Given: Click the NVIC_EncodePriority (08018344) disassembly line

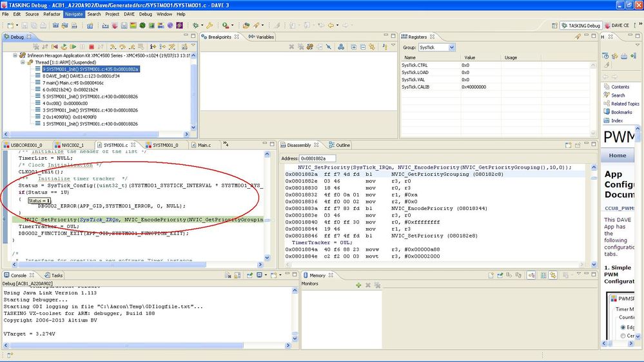Looking at the screenshot, I should click(x=434, y=209).
